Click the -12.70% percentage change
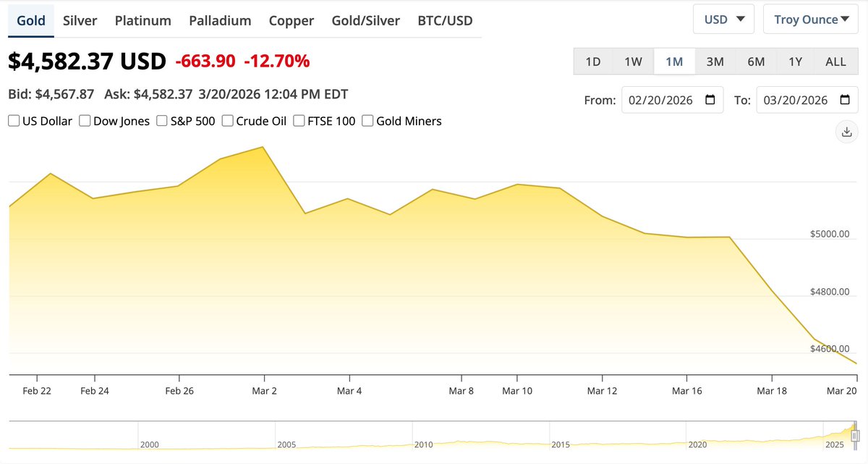 click(x=277, y=62)
